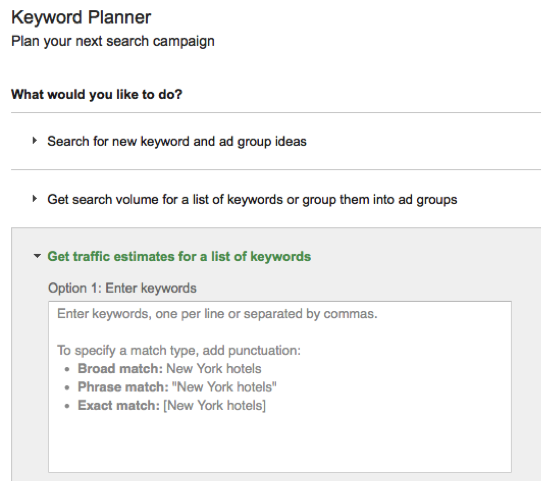The width and height of the screenshot is (542, 482).
Task: Click What would you like to do heading
Action: coord(96,94)
